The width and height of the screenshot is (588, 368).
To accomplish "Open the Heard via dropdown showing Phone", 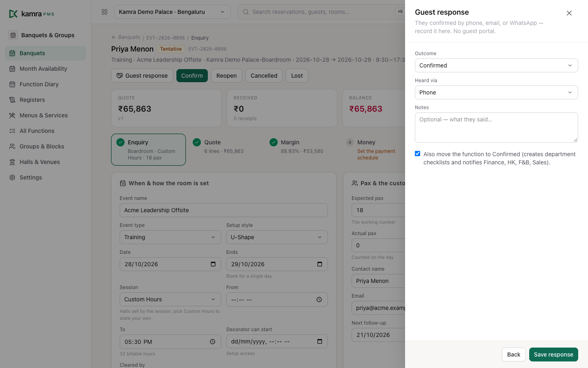I will [496, 92].
